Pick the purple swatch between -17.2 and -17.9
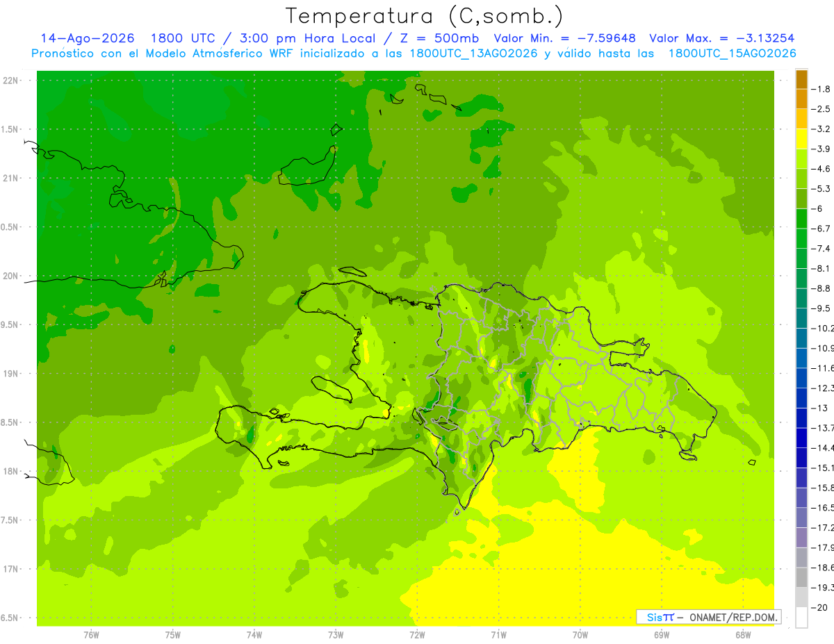This screenshot has height=644, width=834. pos(801,538)
